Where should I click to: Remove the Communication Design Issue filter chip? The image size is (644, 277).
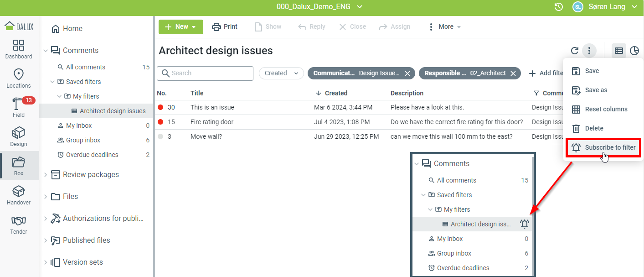point(407,73)
